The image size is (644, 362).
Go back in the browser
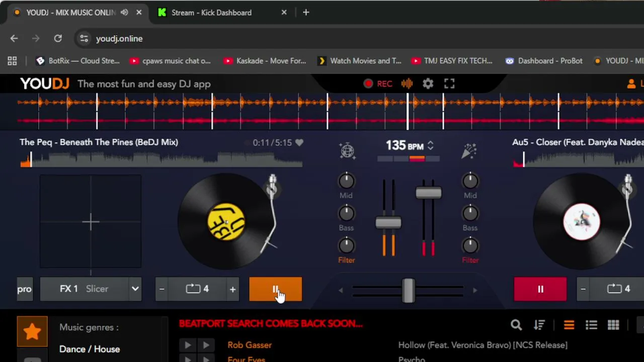pos(14,39)
